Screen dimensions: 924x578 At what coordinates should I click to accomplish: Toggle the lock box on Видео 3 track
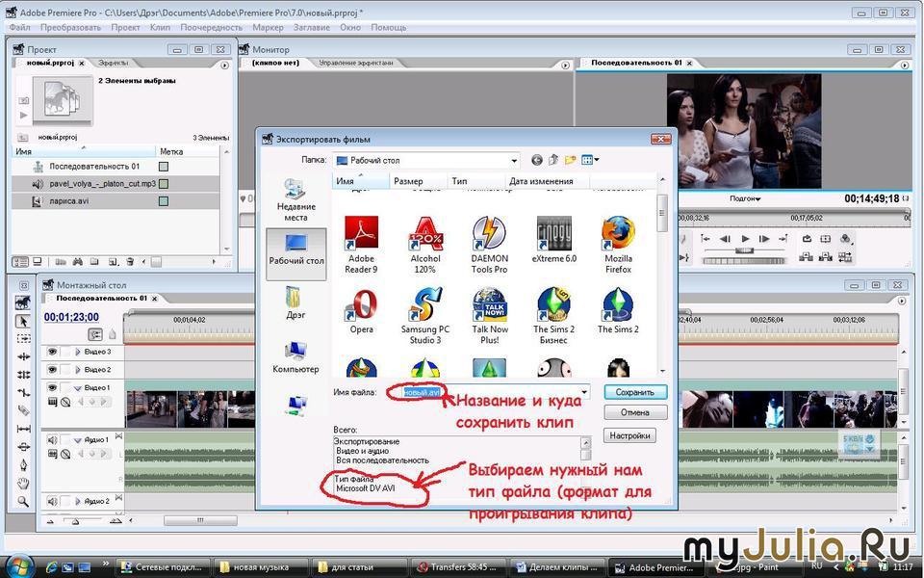pos(65,352)
